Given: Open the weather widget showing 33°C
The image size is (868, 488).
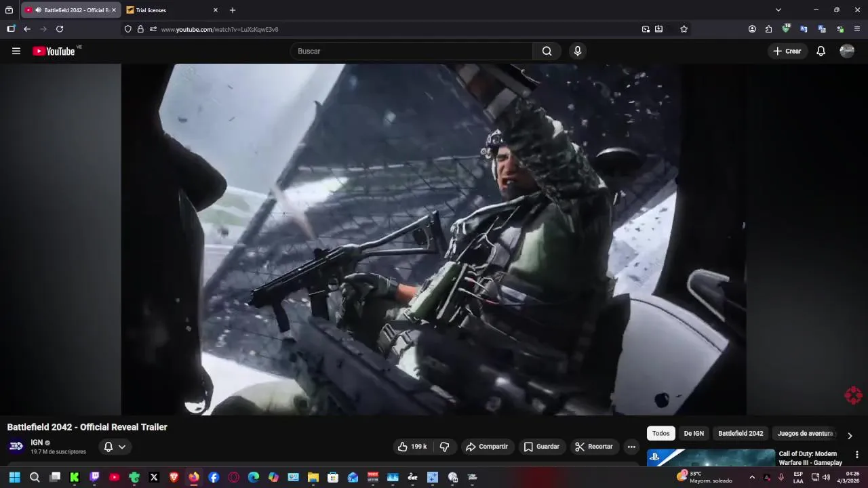Looking at the screenshot, I should point(705,477).
